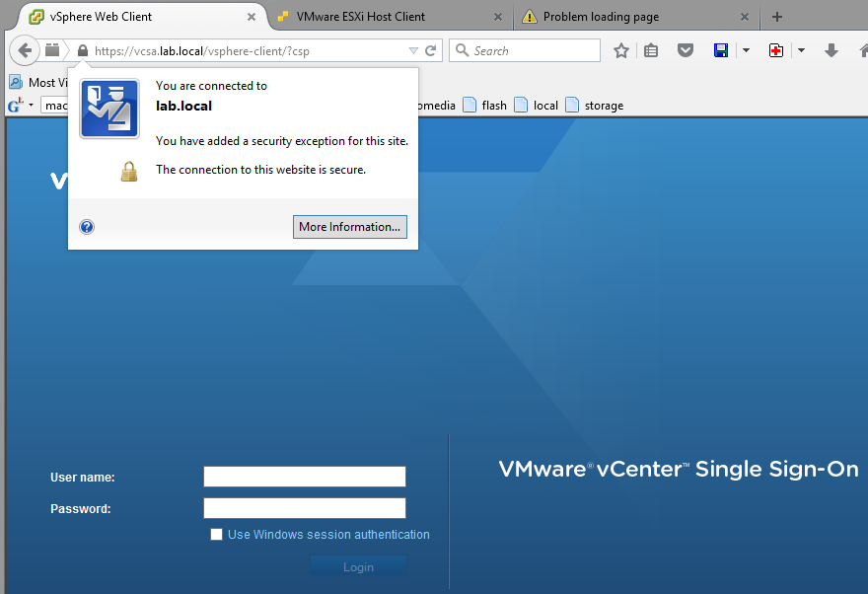Click the magnifier icon in Search box
This screenshot has width=868, height=594.
(x=463, y=50)
